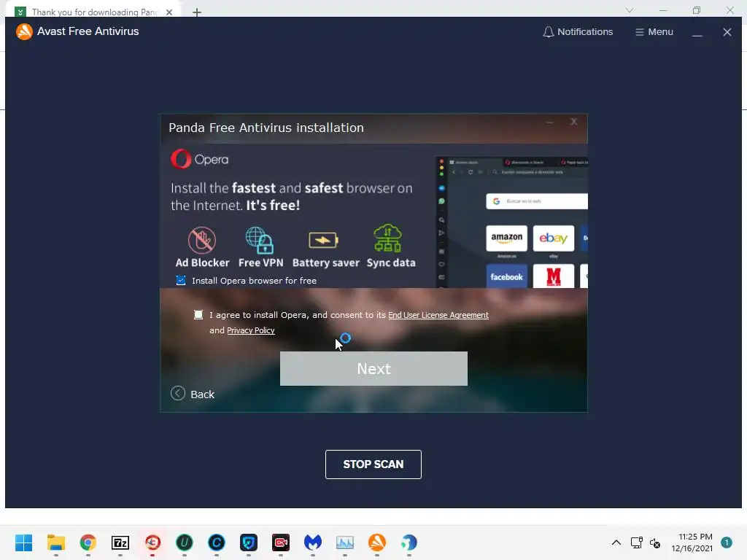Image resolution: width=747 pixels, height=560 pixels.
Task: Open the Privacy Policy link
Action: [x=251, y=330]
